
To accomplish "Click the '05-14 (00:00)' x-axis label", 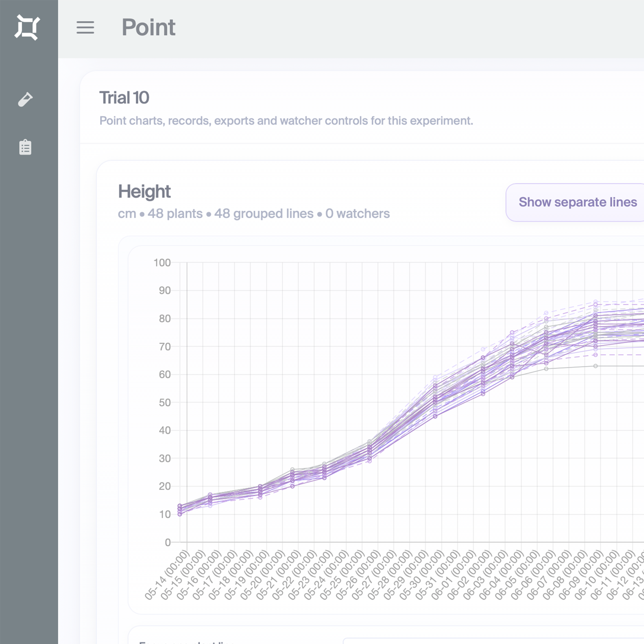I will [x=167, y=575].
